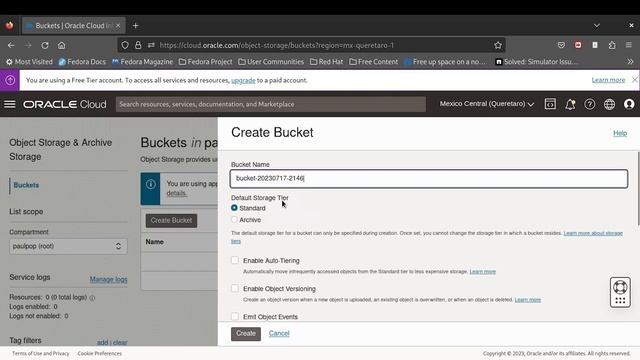
Task: Open the Solved: Simulator Issu... bookmark
Action: (537, 62)
